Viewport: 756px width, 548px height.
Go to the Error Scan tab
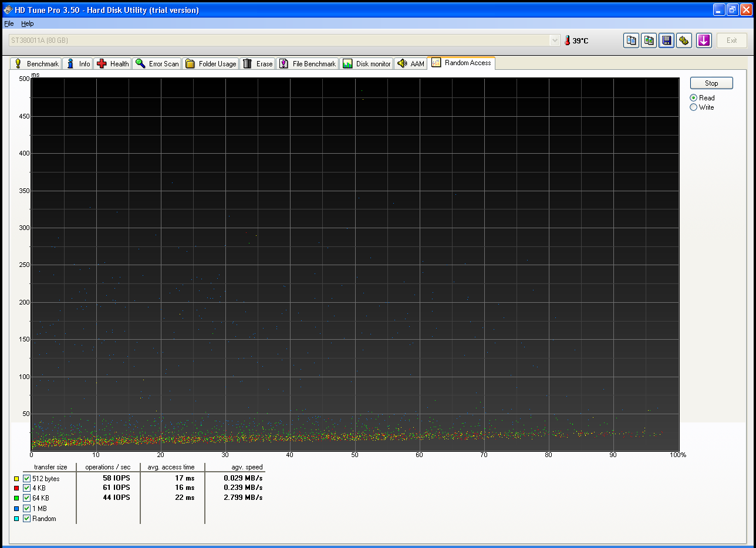click(157, 63)
